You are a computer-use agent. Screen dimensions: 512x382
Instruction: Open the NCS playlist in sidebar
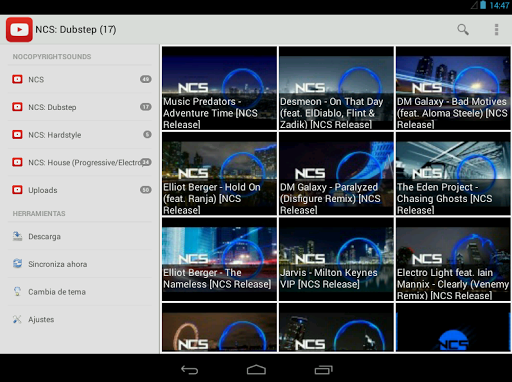(x=80, y=79)
